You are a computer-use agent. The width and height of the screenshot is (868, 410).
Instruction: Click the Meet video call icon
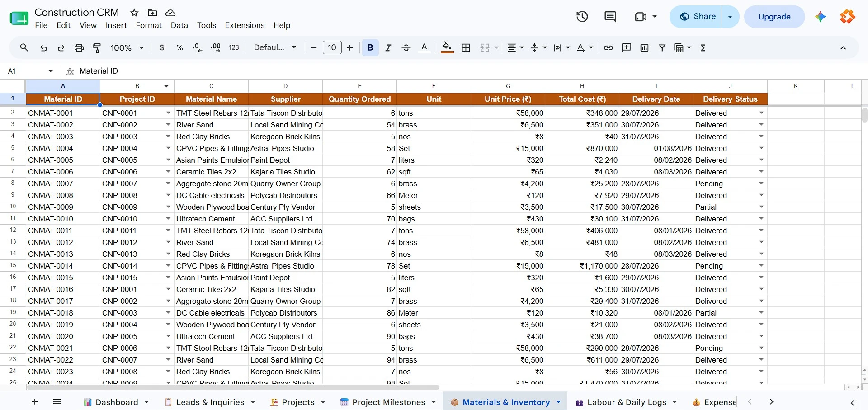pos(641,17)
